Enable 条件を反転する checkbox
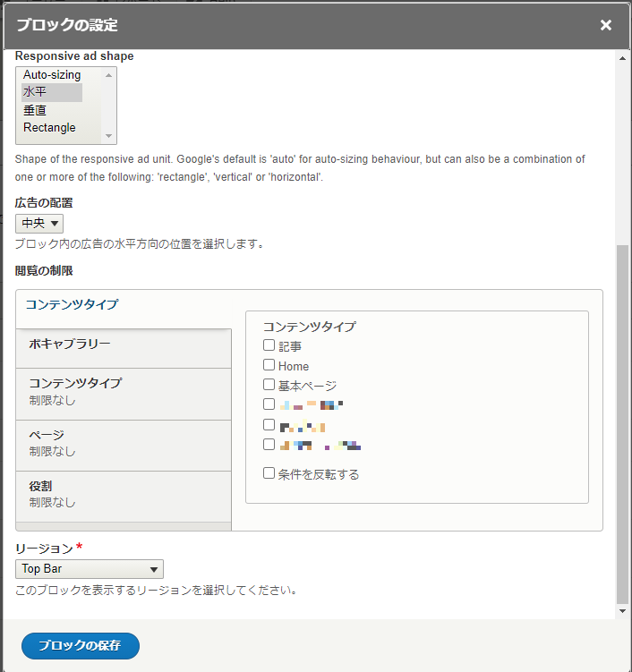Image resolution: width=632 pixels, height=672 pixels. pyautogui.click(x=269, y=473)
